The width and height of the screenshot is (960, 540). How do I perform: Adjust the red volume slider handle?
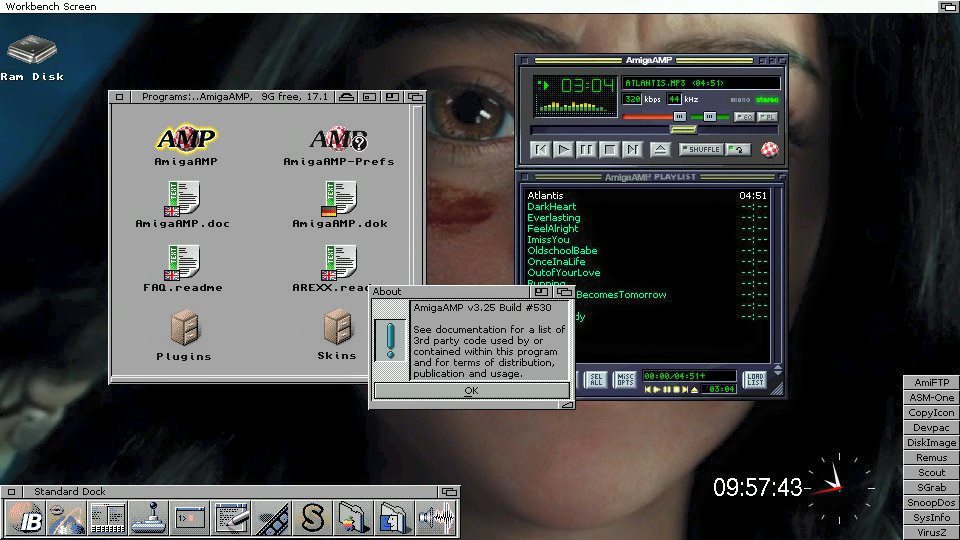point(680,116)
